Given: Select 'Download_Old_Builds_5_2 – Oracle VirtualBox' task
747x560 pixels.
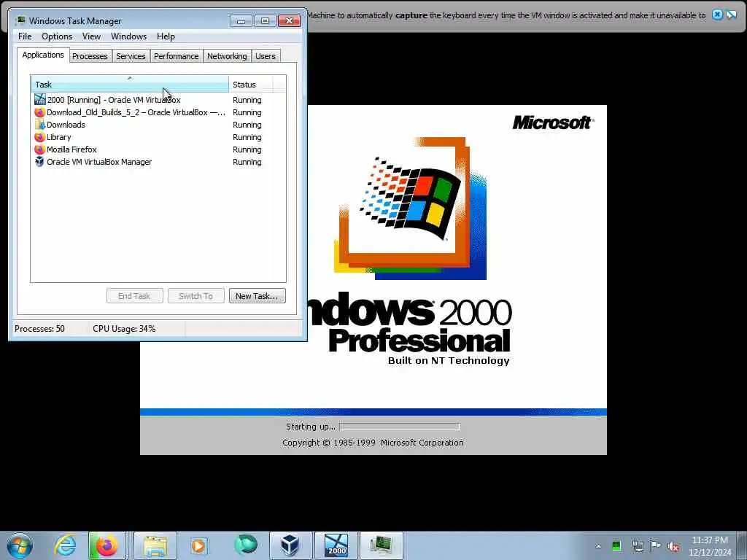Looking at the screenshot, I should (x=158, y=112).
